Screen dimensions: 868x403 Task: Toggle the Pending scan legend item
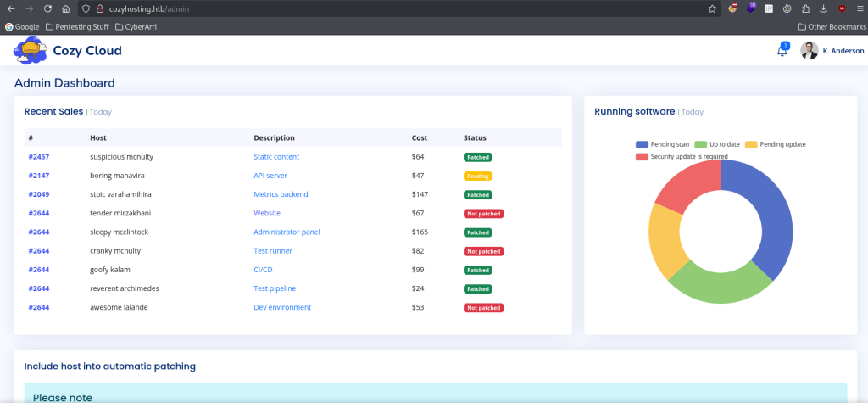point(662,144)
